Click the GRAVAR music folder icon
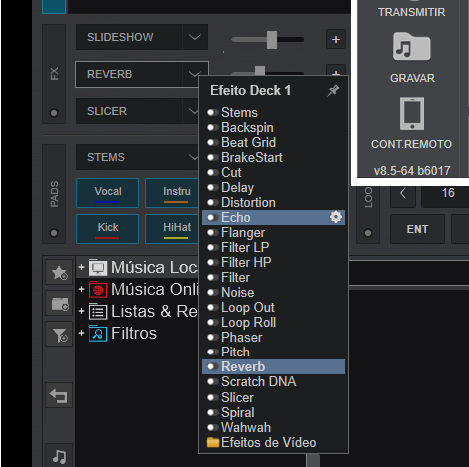Screen dimensions: 469x467 412,46
